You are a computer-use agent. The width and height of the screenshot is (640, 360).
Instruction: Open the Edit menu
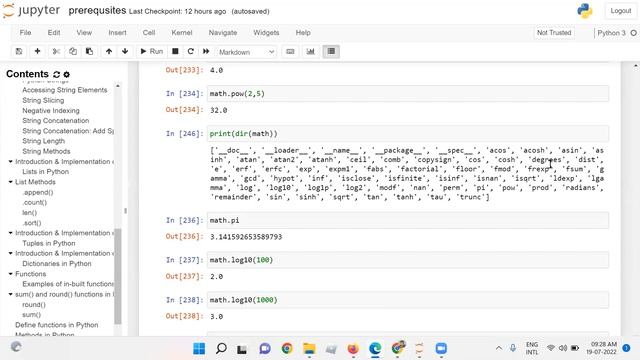coord(53,33)
